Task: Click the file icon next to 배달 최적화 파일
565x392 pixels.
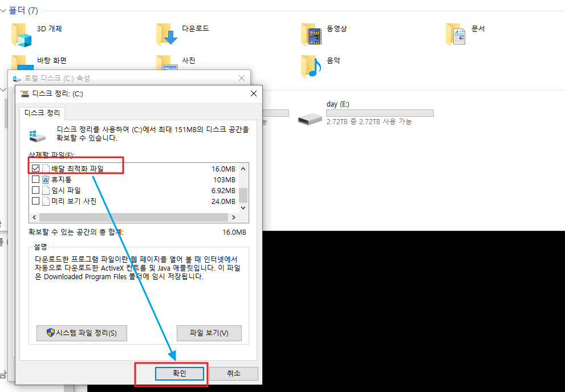Action: (46, 169)
